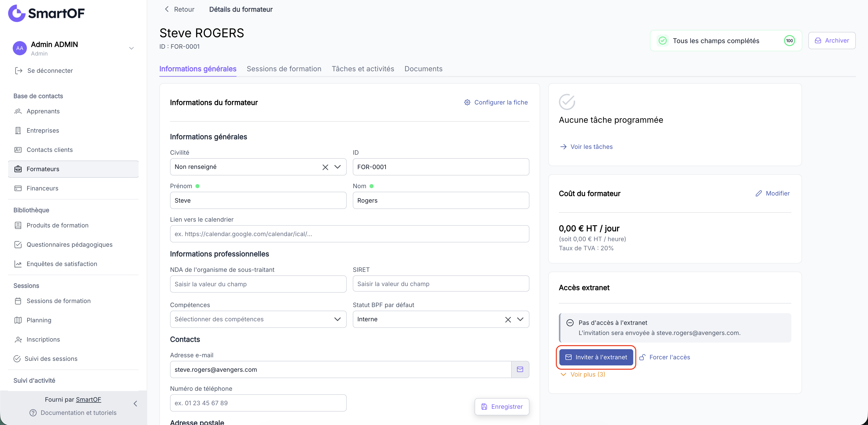
Task: Click the NDA de l'organisme field
Action: (258, 284)
